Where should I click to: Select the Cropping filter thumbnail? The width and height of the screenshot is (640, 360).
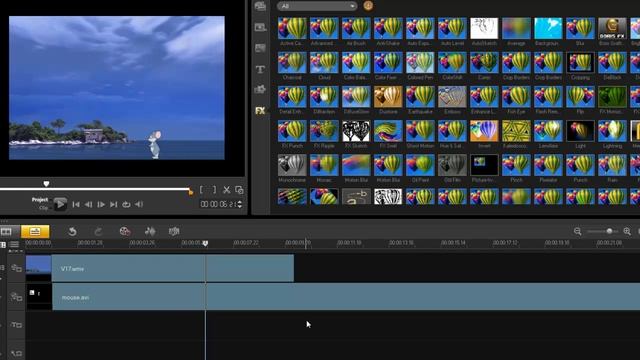tap(580, 63)
